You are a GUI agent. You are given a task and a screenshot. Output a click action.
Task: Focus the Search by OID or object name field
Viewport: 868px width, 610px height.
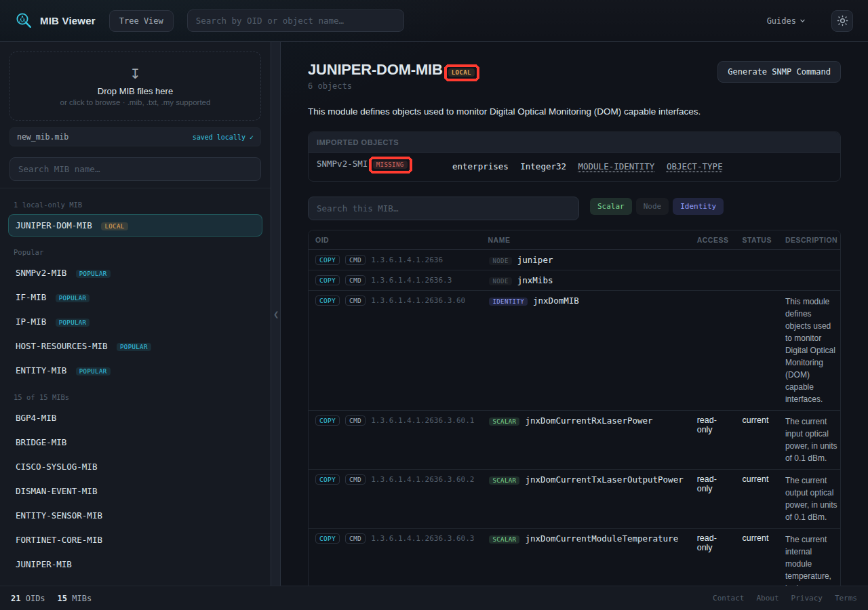pyautogui.click(x=296, y=21)
